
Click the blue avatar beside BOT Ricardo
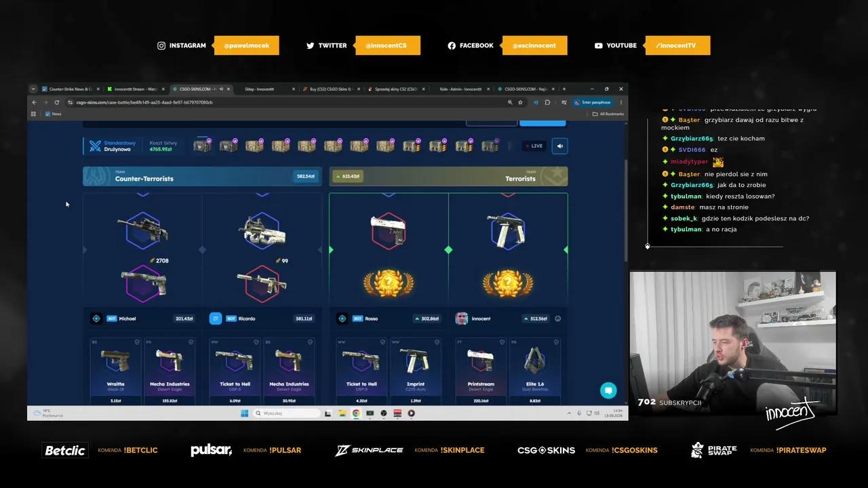[216, 319]
